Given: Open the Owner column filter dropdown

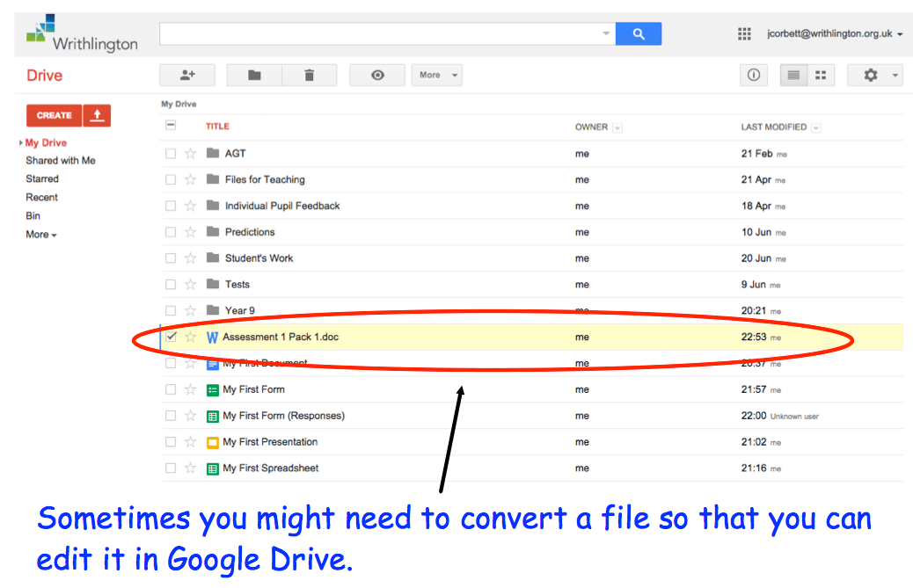Looking at the screenshot, I should pyautogui.click(x=617, y=128).
